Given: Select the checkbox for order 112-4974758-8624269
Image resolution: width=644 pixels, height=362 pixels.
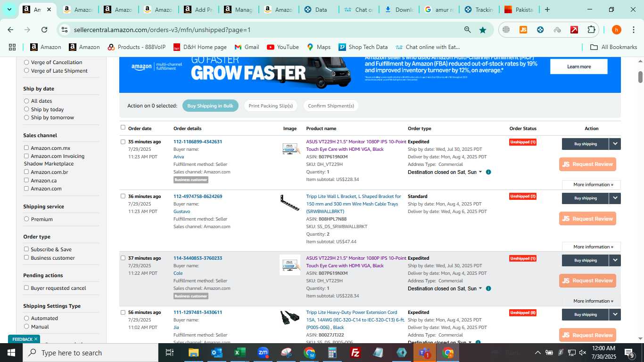Looking at the screenshot, I should click(123, 196).
